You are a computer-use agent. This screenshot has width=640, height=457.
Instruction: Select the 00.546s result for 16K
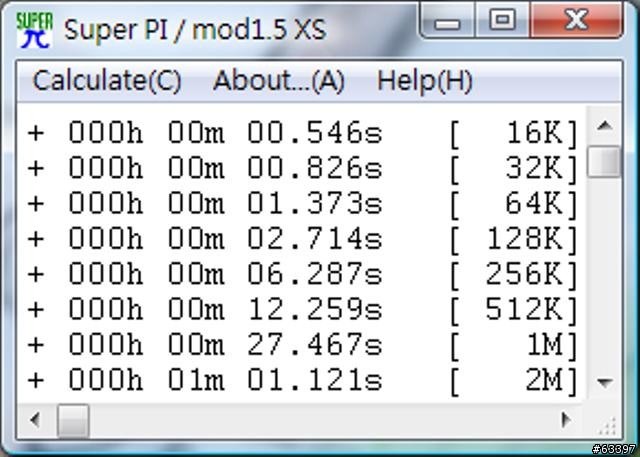coord(302,133)
